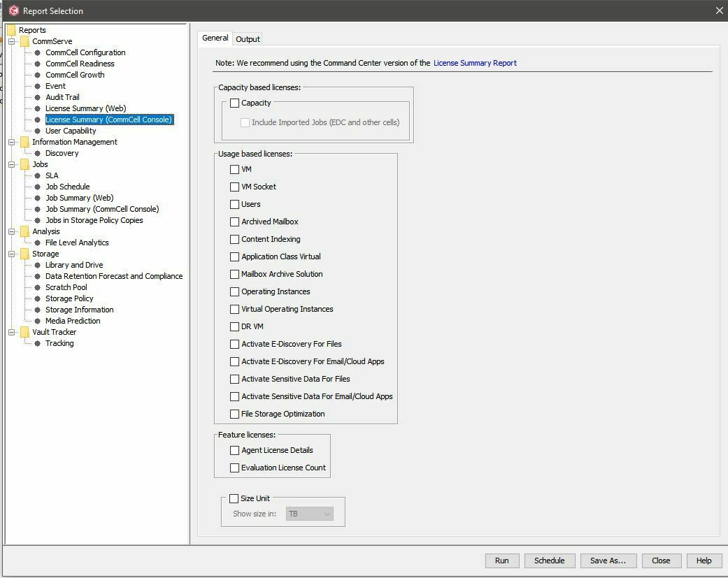Viewport: 728px width, 578px height.
Task: Collapse the Analysis tree node
Action: pos(12,231)
